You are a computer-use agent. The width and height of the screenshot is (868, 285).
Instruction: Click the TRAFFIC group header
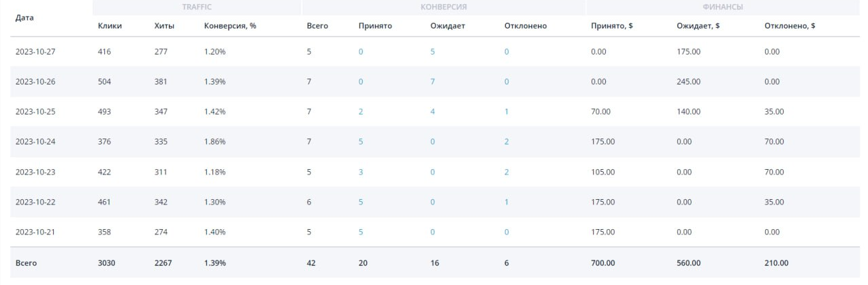click(196, 7)
